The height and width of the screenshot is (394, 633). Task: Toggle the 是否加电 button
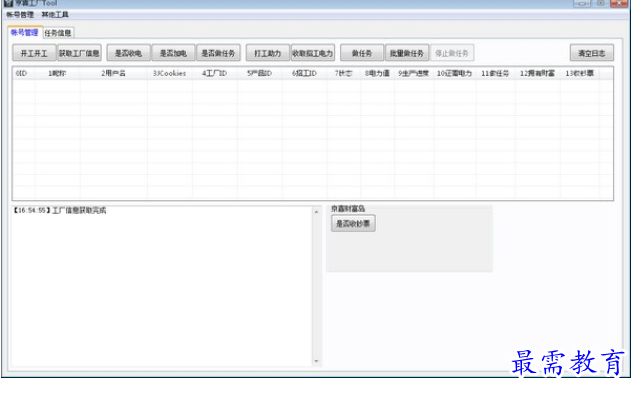pos(173,53)
